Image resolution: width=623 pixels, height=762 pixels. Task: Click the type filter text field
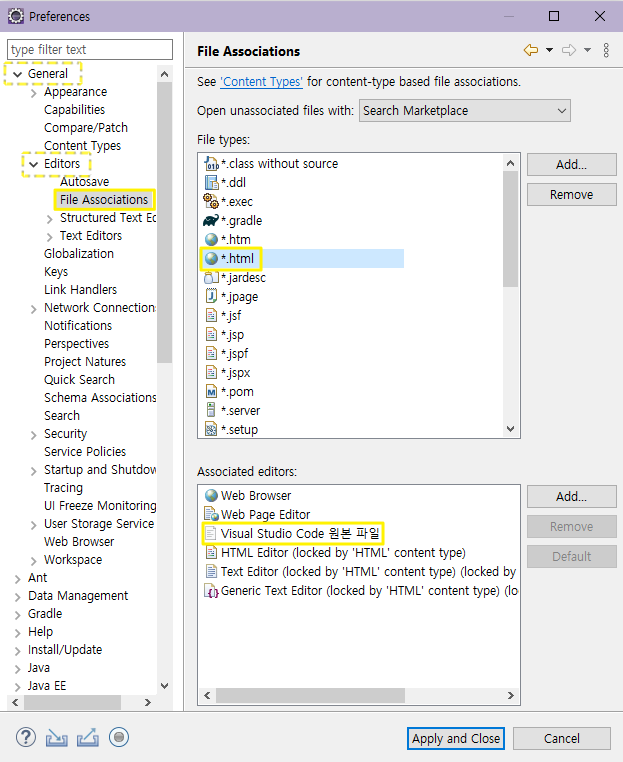(x=90, y=50)
